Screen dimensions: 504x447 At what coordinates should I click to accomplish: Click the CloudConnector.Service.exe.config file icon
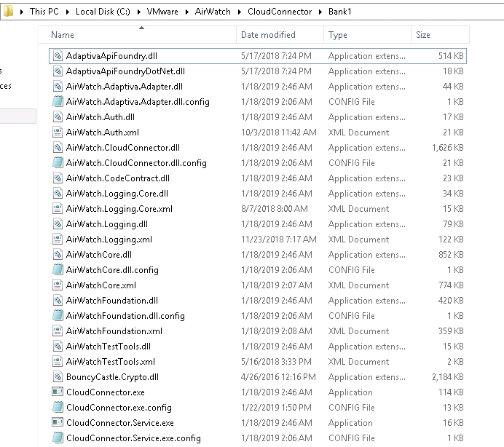pyautogui.click(x=58, y=438)
